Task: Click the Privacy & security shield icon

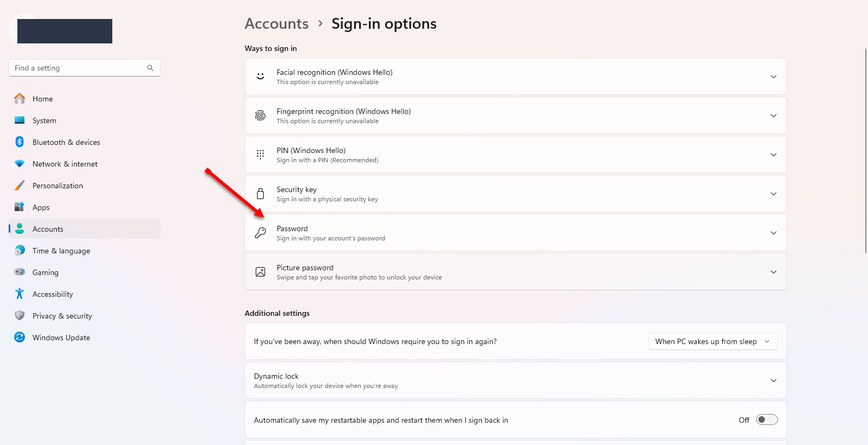Action: [x=20, y=315]
